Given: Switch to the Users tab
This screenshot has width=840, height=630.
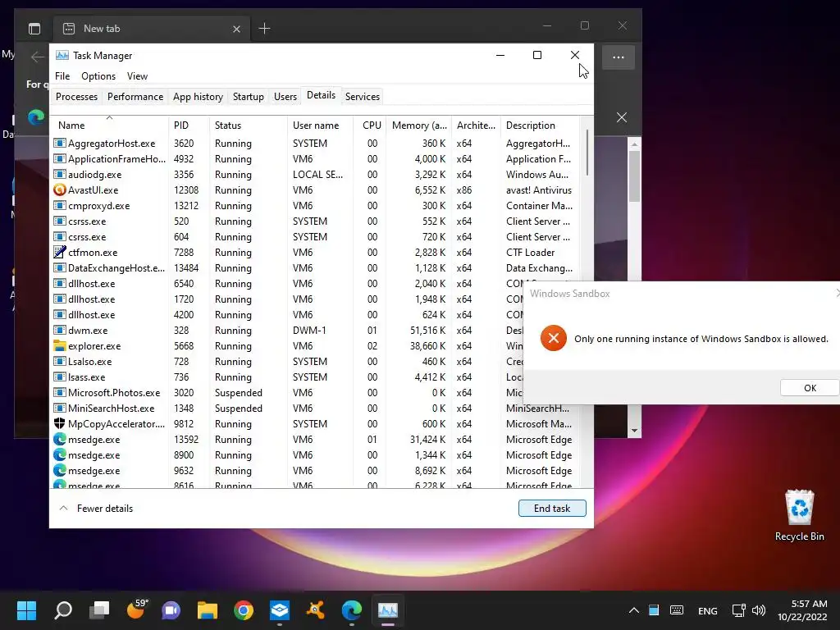Looking at the screenshot, I should pos(285,97).
